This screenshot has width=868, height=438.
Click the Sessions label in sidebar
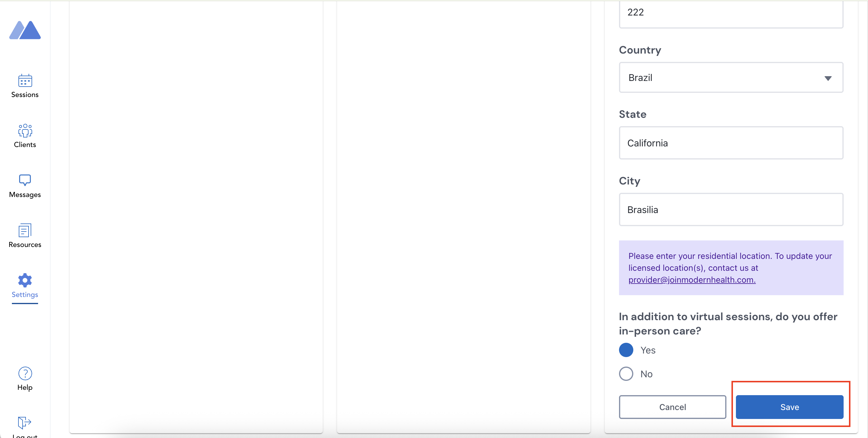[x=25, y=95]
